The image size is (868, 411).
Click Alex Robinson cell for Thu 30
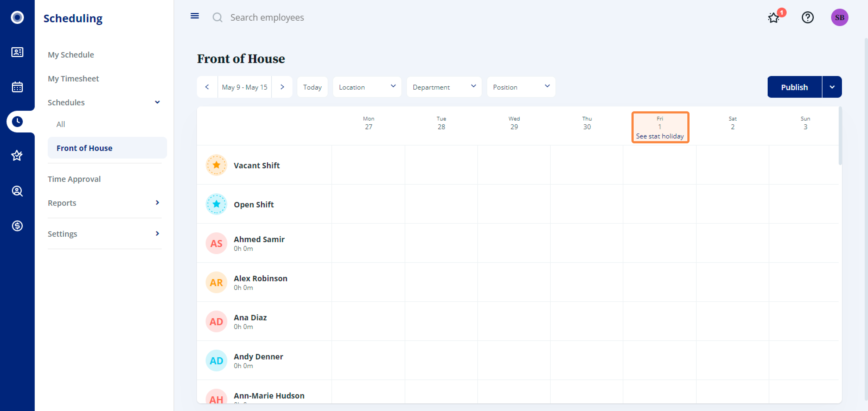pos(587,282)
